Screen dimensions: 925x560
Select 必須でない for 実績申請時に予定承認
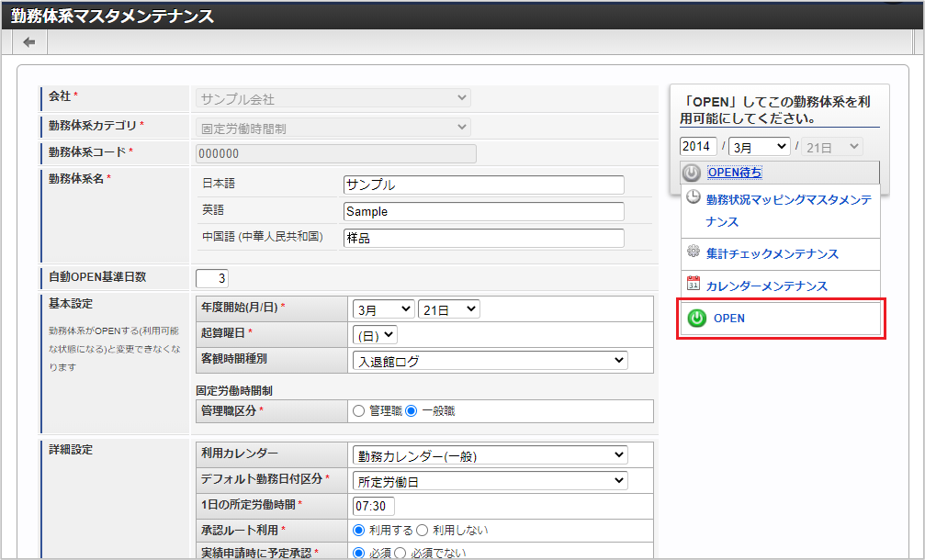pyautogui.click(x=400, y=553)
